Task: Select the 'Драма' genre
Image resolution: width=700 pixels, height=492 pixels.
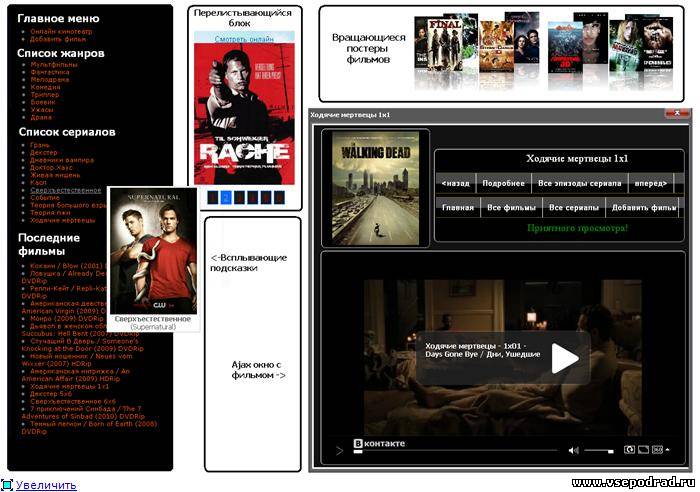Action: pos(41,117)
